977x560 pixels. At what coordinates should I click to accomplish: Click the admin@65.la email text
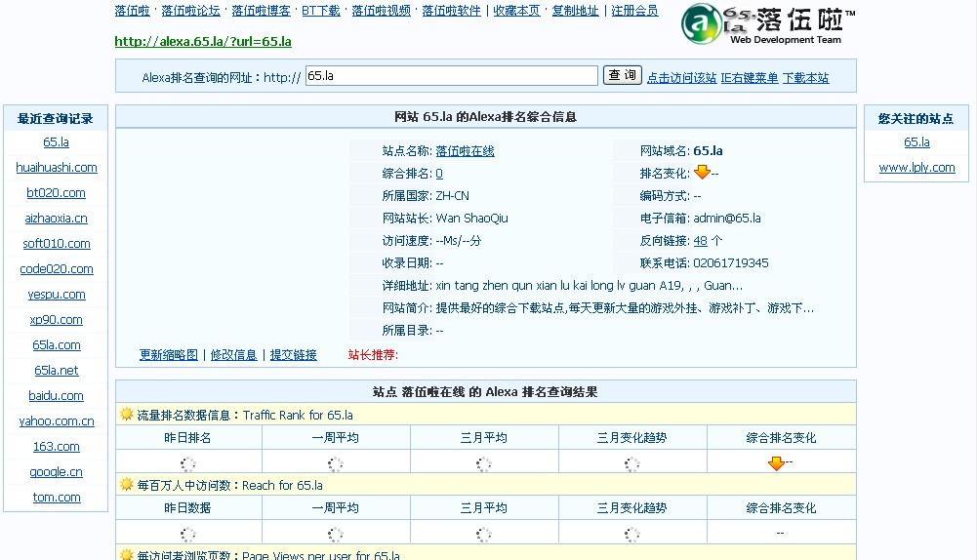tap(727, 218)
